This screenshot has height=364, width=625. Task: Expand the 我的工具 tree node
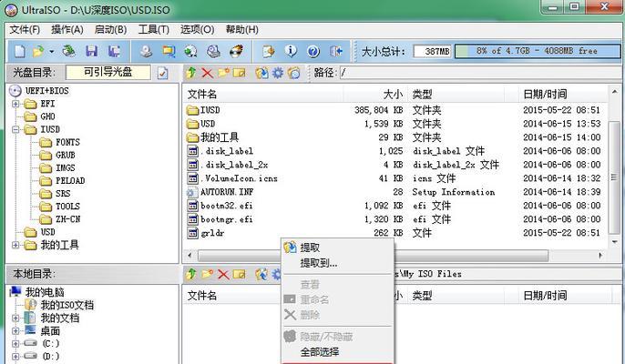[x=15, y=245]
